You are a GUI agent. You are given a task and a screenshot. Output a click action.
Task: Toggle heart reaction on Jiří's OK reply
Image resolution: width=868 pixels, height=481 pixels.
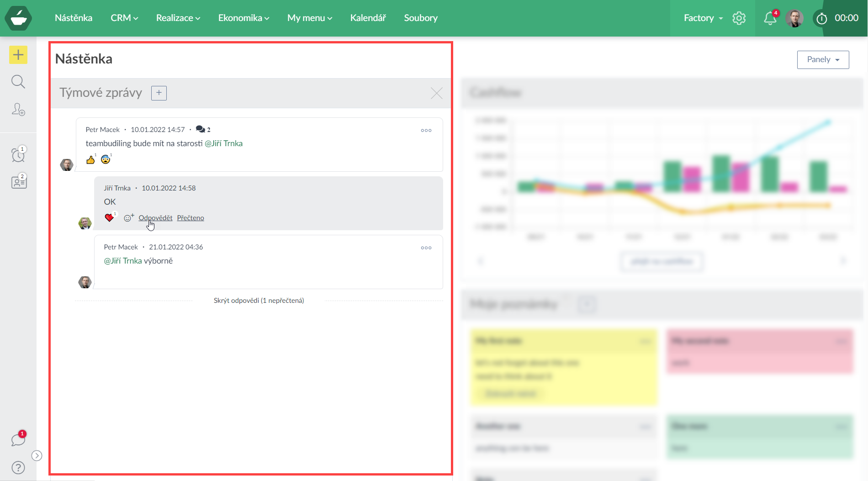(x=109, y=217)
